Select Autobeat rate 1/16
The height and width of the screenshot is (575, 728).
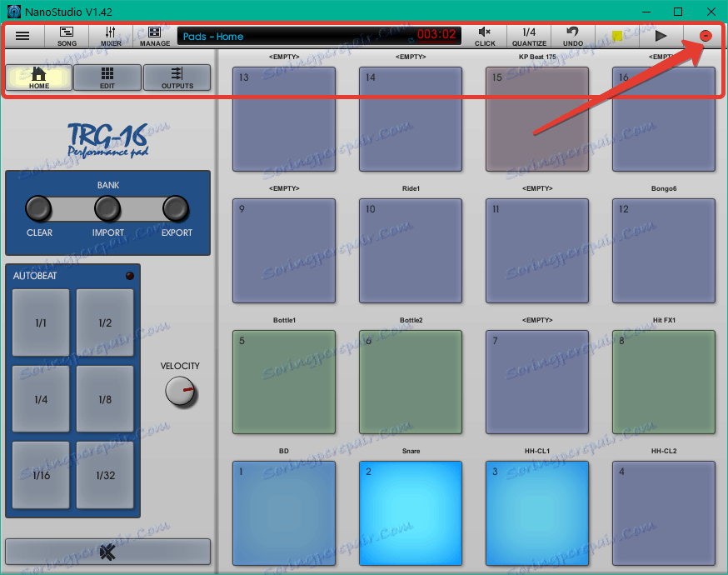[41, 475]
